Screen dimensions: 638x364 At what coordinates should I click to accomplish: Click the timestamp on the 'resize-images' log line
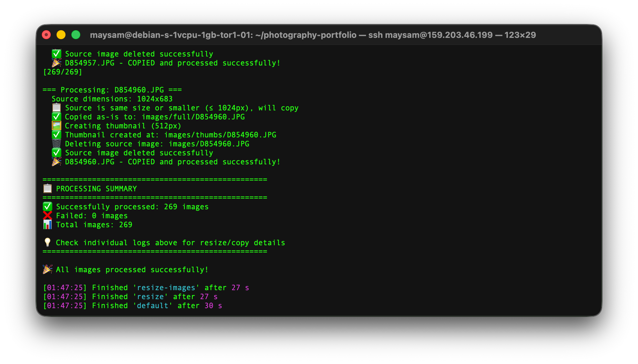pos(65,288)
